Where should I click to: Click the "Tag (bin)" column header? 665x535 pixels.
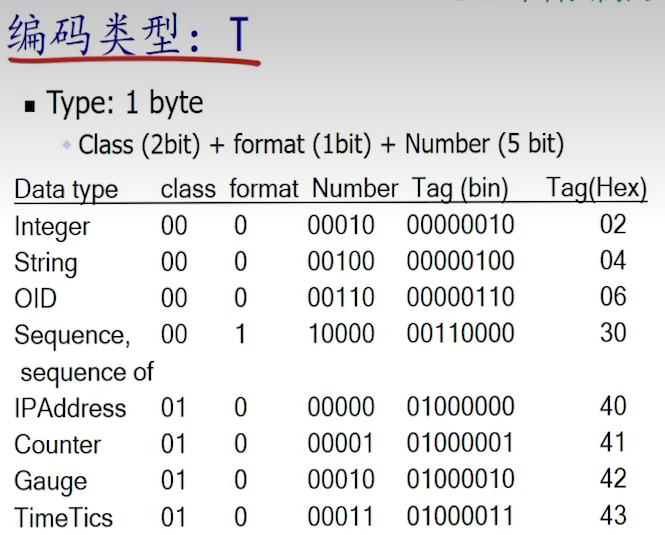coord(460,188)
